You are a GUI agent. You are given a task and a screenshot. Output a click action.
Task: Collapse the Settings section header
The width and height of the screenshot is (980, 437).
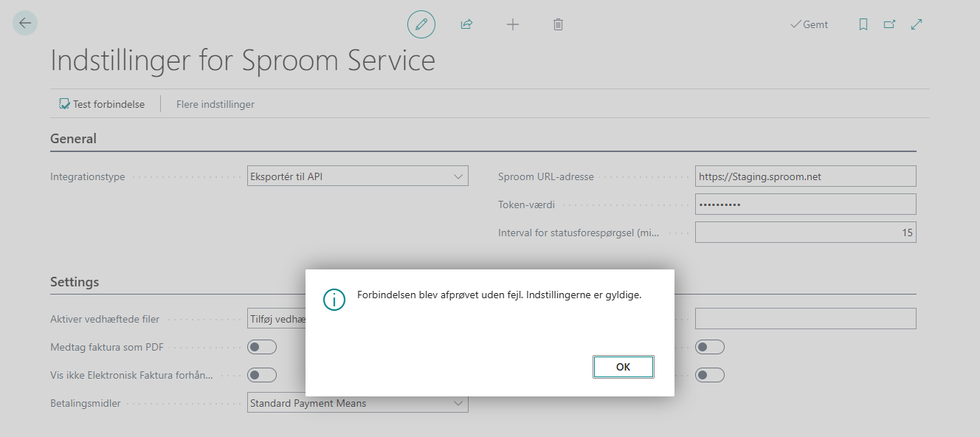pyautogui.click(x=75, y=281)
